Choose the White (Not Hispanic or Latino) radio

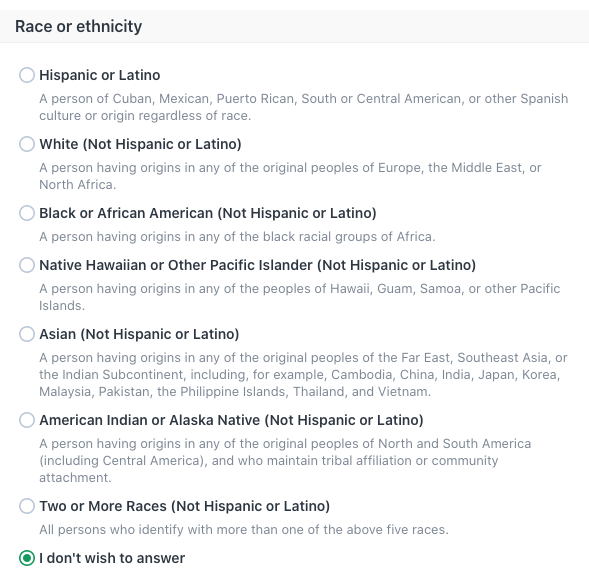[27, 144]
